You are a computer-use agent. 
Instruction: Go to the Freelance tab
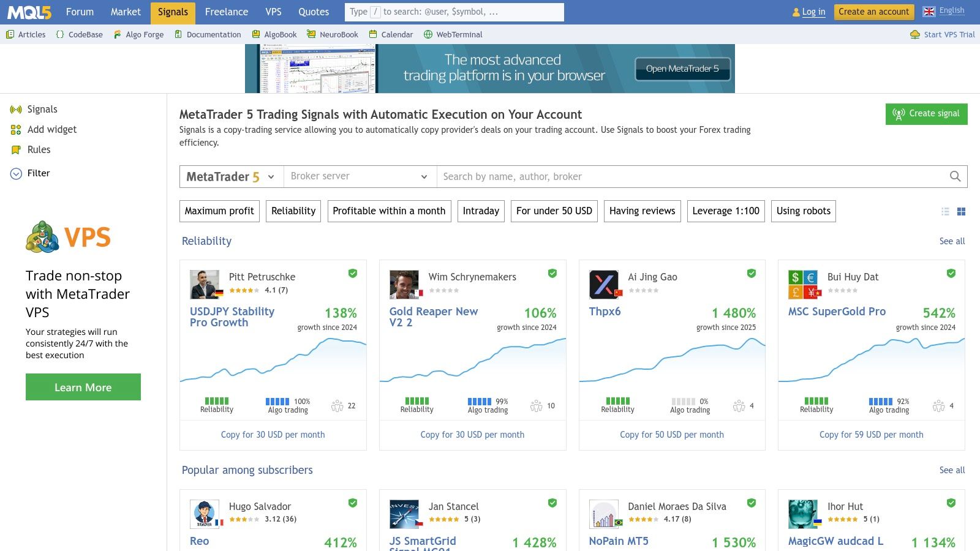tap(226, 12)
